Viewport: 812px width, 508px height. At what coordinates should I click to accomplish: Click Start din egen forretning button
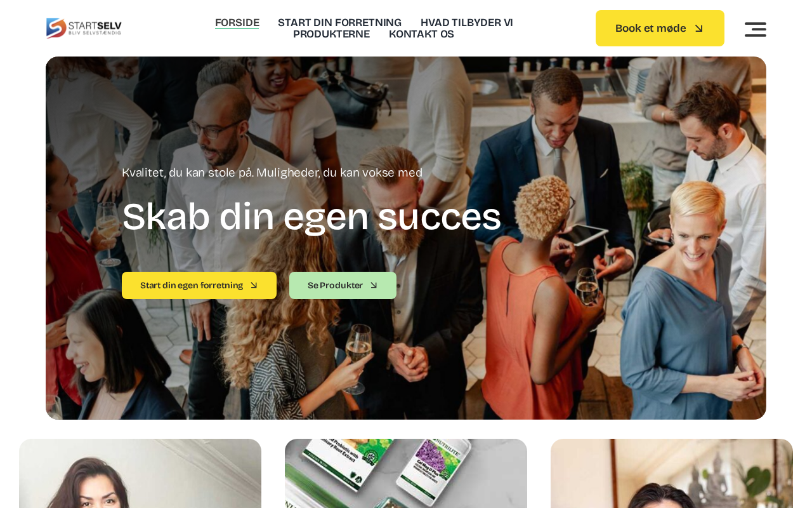pos(199,286)
